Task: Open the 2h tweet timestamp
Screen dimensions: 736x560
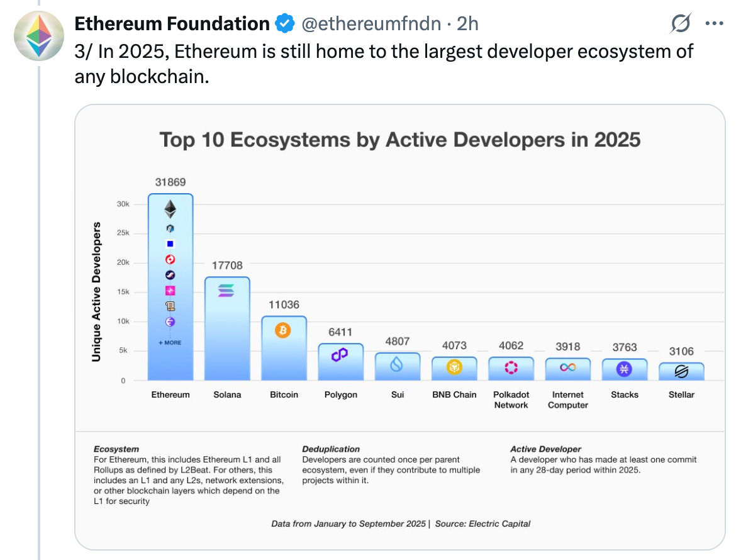Action: (467, 23)
